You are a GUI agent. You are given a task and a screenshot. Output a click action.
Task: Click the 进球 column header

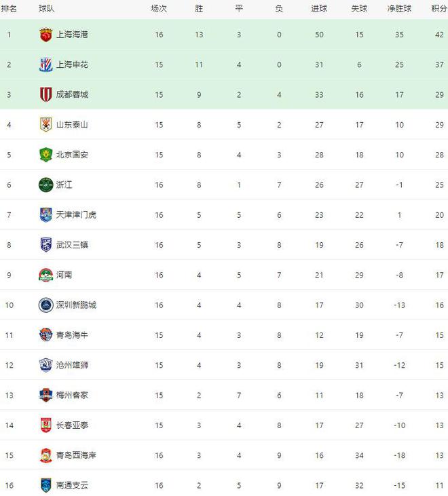pos(319,9)
